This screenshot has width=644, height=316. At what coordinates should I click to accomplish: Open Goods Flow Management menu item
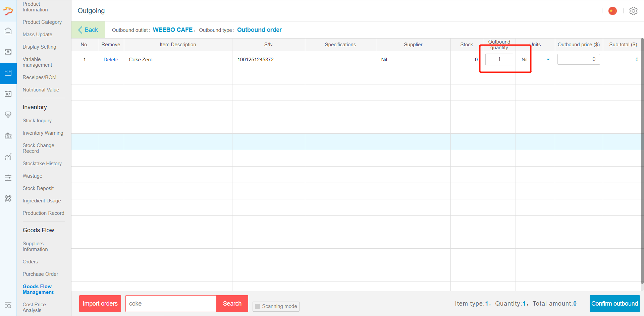pos(38,289)
